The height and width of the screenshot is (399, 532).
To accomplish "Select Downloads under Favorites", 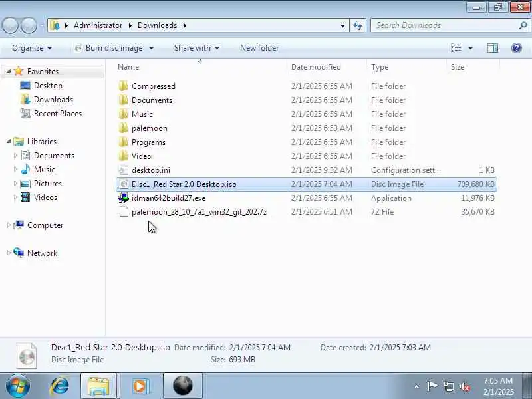I will [53, 99].
